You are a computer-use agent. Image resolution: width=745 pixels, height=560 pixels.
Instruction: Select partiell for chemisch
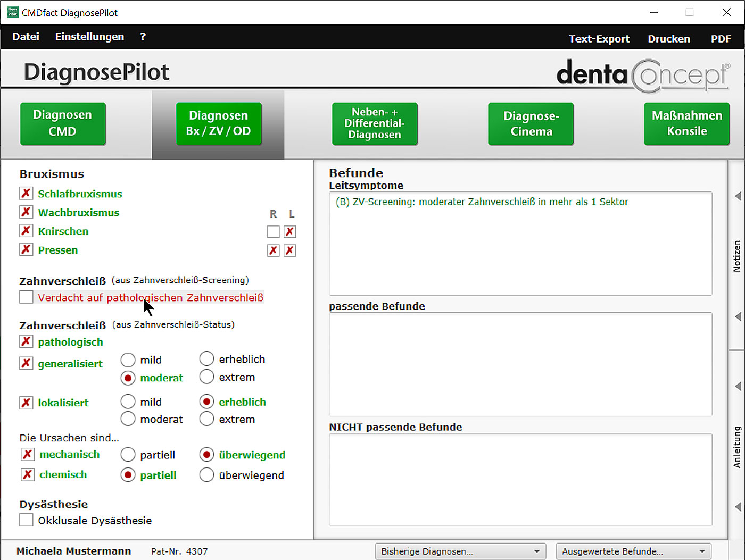tap(128, 475)
